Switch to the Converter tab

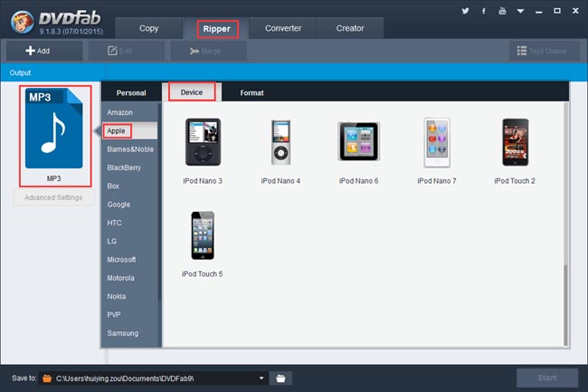coord(283,28)
